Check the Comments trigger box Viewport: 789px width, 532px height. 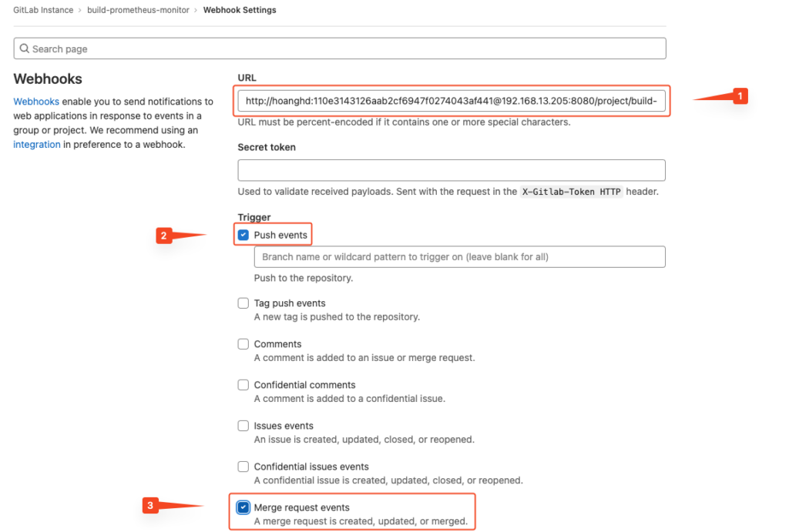click(243, 344)
